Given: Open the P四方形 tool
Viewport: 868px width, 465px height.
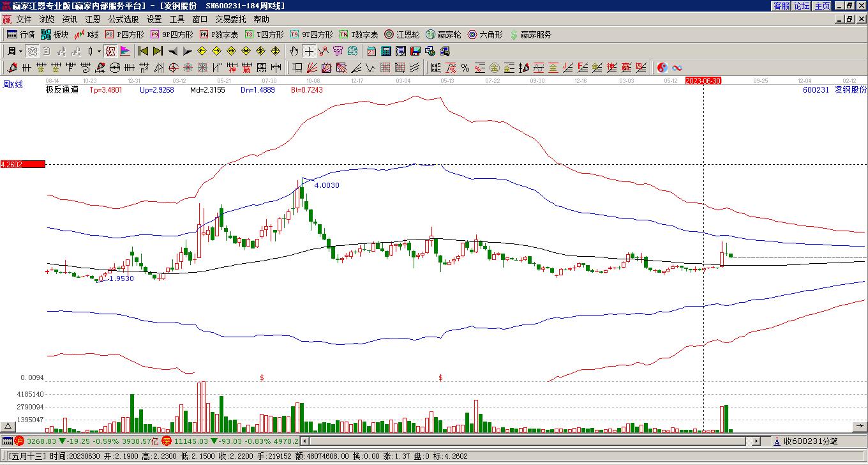Looking at the screenshot, I should pyautogui.click(x=124, y=34).
